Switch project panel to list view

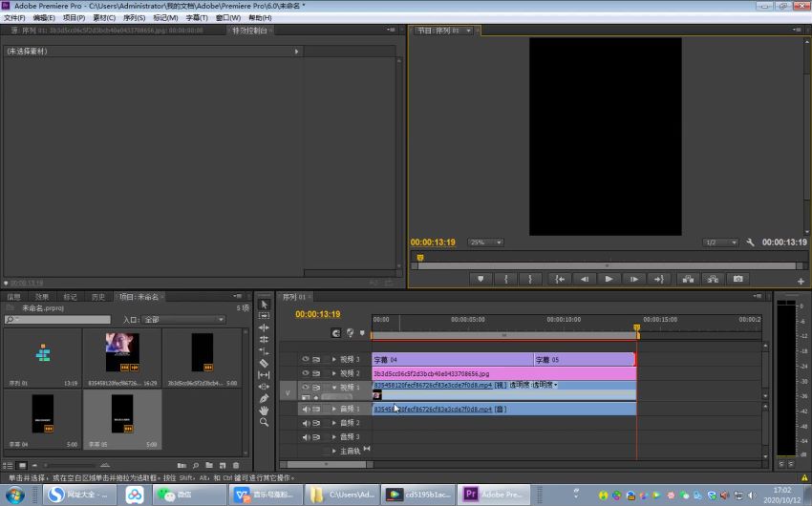[x=8, y=466]
